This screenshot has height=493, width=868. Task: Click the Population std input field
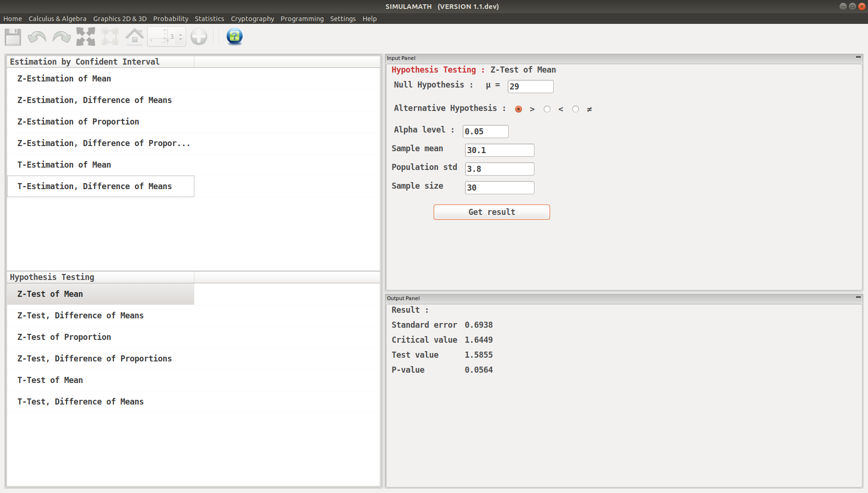pos(499,169)
